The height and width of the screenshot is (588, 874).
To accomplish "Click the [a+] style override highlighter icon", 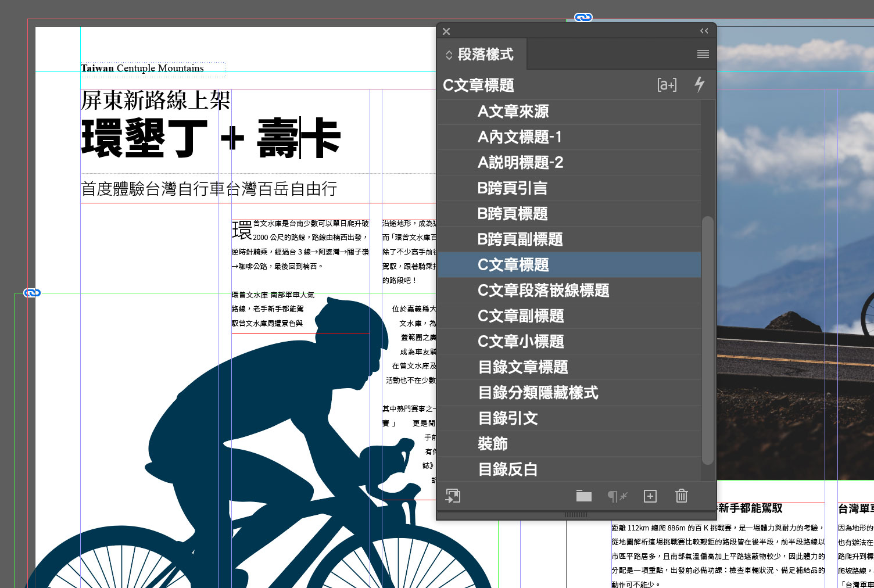I will click(667, 85).
